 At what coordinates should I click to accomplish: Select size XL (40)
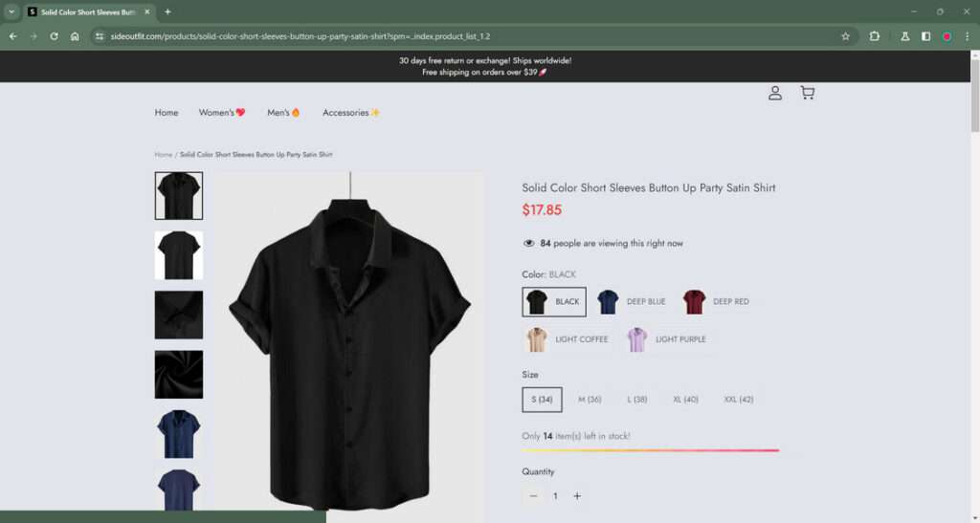pos(685,400)
